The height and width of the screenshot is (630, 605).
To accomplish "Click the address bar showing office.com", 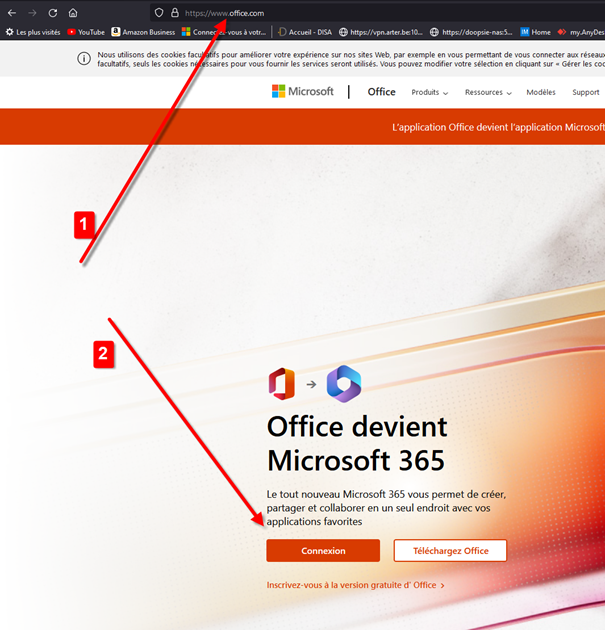I will click(x=377, y=13).
